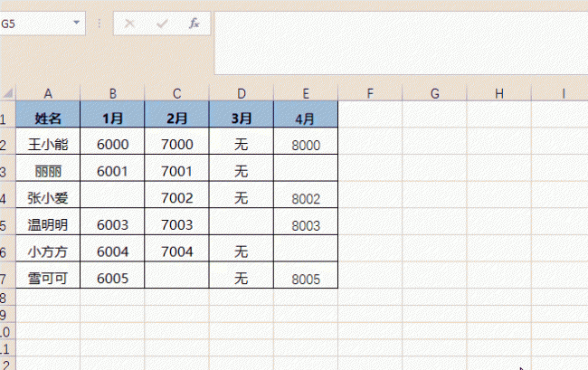Screen dimensions: 588x370
Task: Click the Select All corner triangle
Action: pos(8,92)
